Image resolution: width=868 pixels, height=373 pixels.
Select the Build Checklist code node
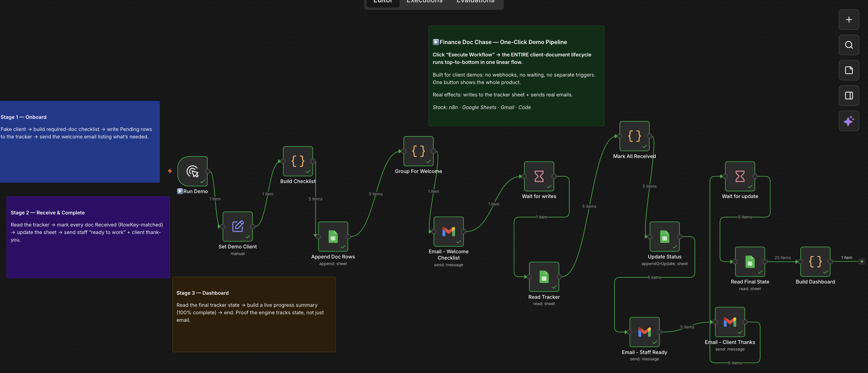(298, 161)
